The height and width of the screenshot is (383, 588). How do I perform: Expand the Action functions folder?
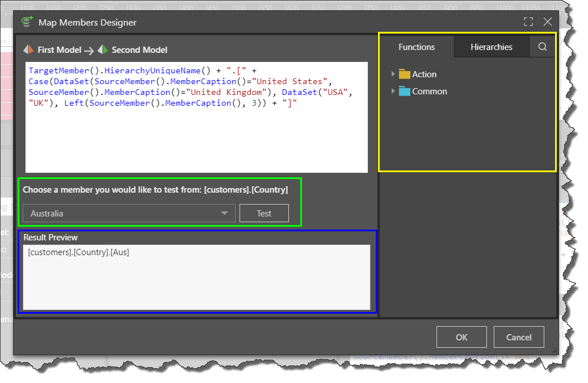[x=393, y=74]
